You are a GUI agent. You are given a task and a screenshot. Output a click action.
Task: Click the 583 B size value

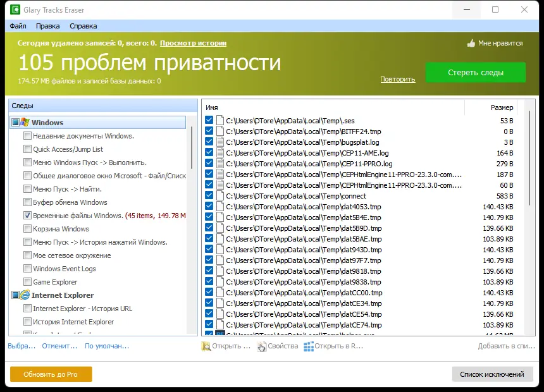pyautogui.click(x=505, y=196)
